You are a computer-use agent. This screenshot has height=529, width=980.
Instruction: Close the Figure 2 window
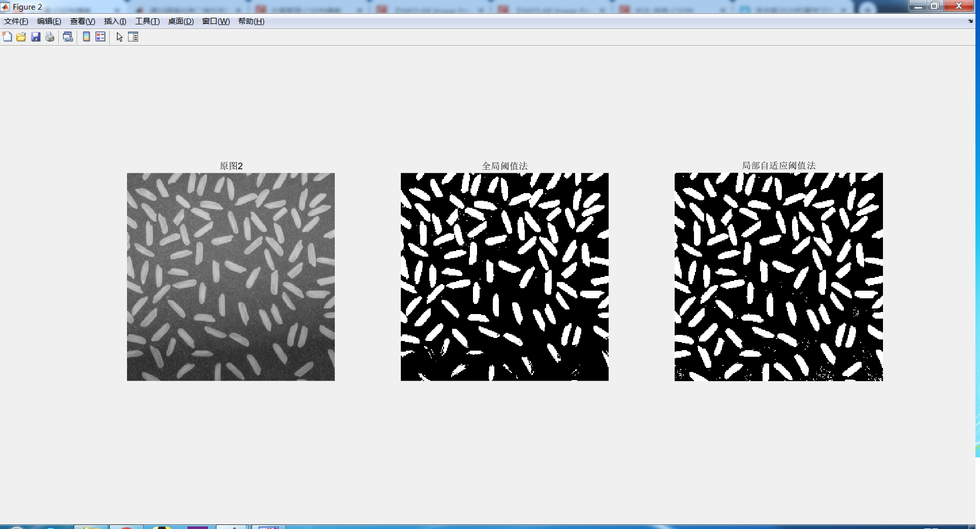pos(959,6)
